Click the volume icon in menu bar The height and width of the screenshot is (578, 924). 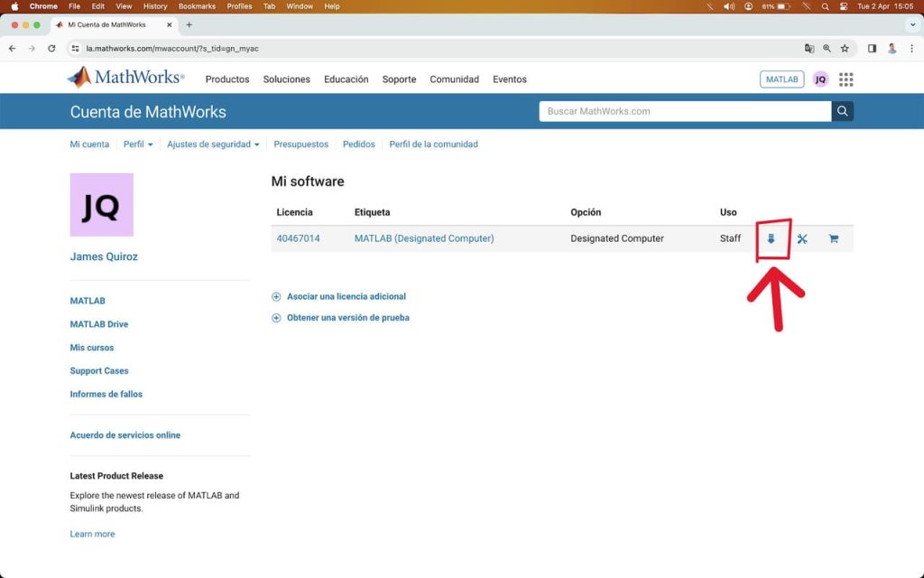[729, 6]
